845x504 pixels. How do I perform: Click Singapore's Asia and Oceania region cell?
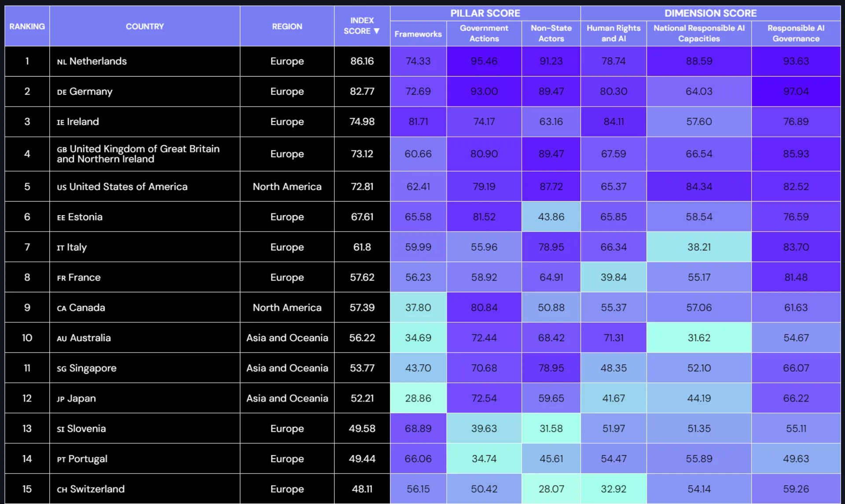point(287,368)
